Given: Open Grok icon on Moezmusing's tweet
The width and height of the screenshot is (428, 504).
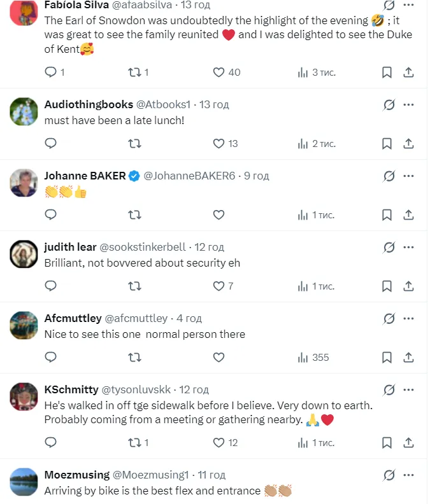Looking at the screenshot, I should [x=389, y=475].
